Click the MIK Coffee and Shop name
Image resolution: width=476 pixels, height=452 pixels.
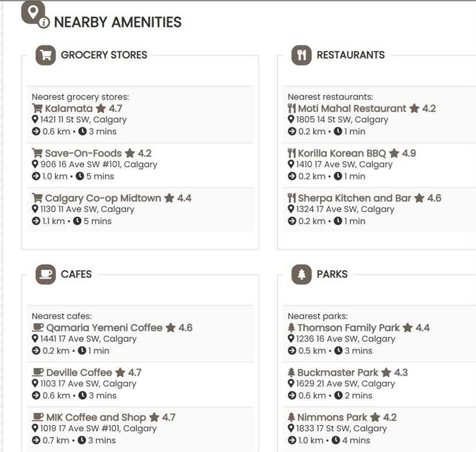(95, 417)
